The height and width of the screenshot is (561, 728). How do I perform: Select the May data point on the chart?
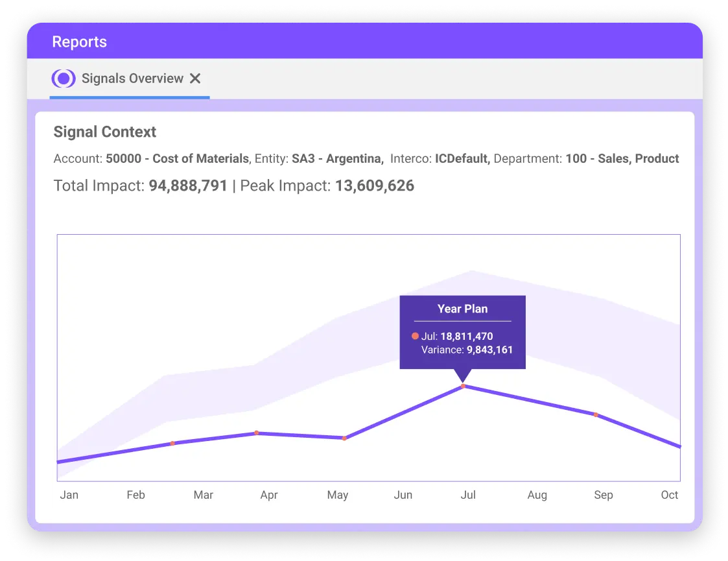(344, 438)
